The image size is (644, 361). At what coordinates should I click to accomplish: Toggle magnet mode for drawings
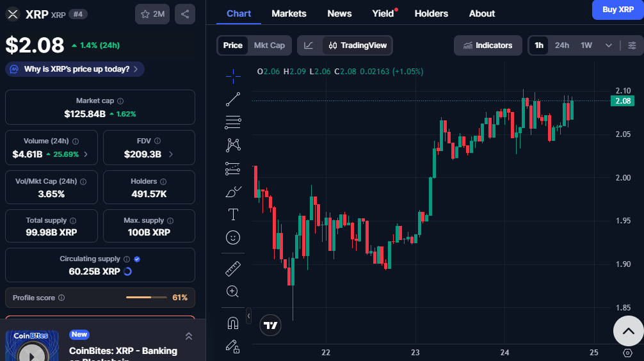233,323
